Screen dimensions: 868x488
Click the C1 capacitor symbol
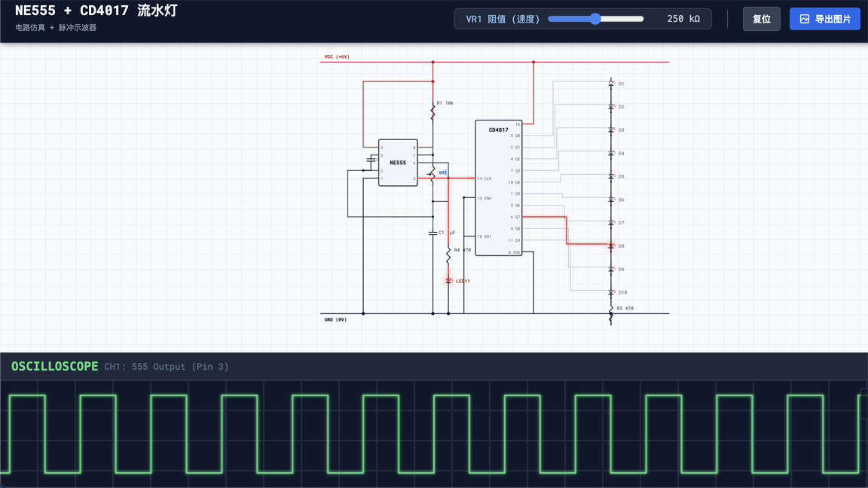(433, 233)
